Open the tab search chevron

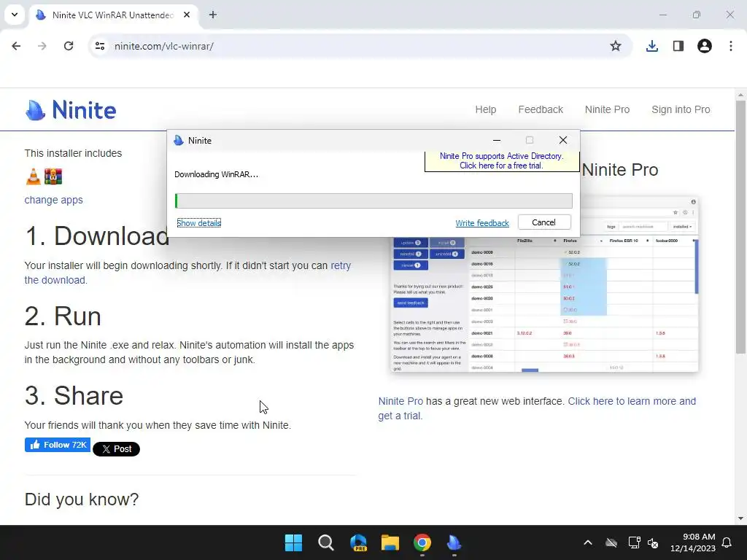click(15, 15)
